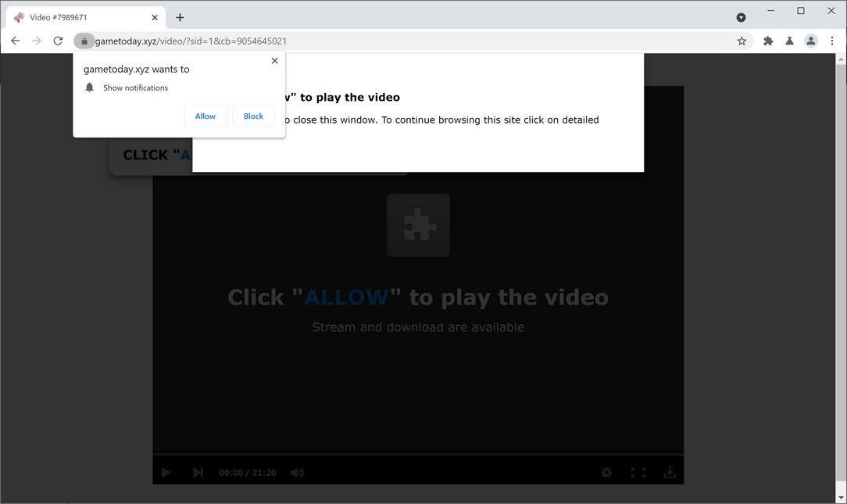View site info via the padlock icon
Viewport: 847px width, 504px height.
(84, 41)
